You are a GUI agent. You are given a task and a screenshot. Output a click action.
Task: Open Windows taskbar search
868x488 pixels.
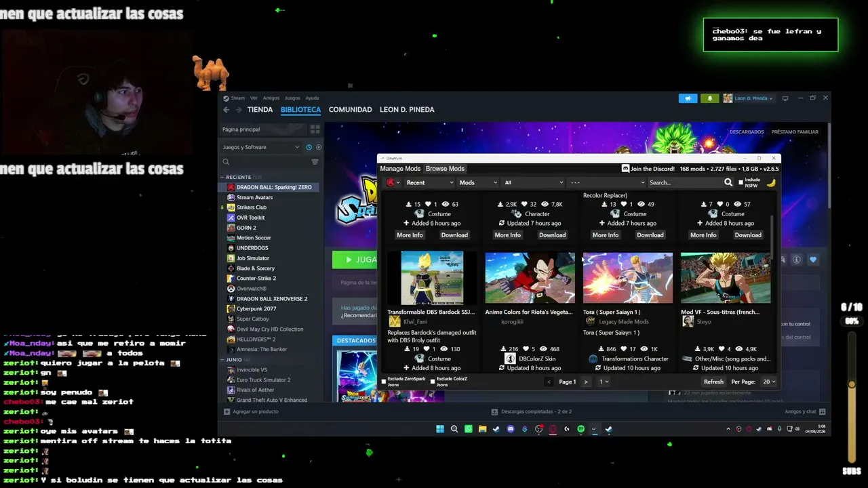454,429
